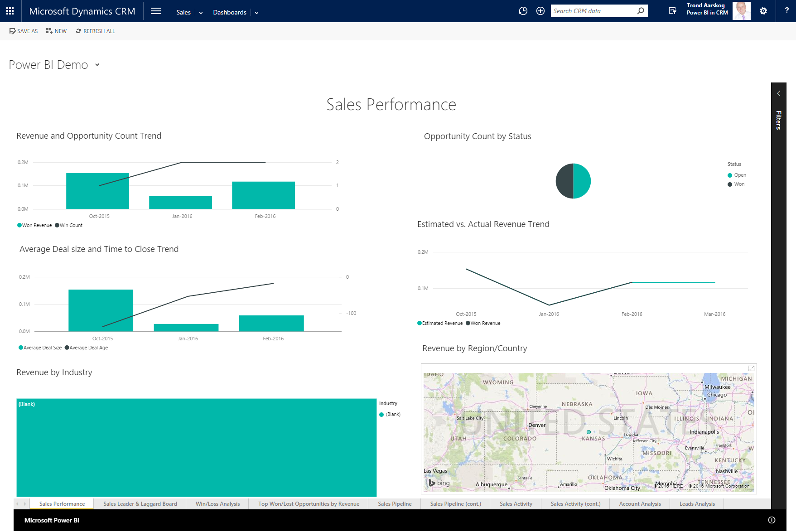Expand the Sales menu dropdown arrow
796x532 pixels.
click(201, 13)
